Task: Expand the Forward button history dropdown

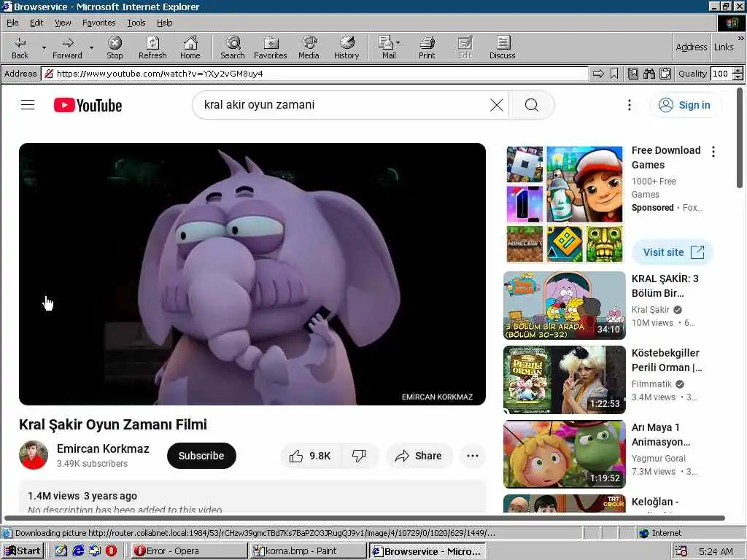Action: coord(91,47)
